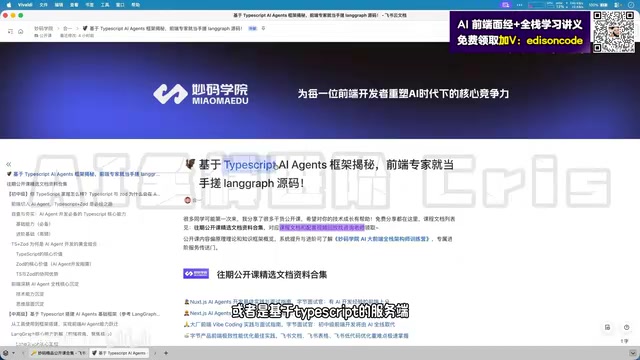Collapse the outline sidebar with the double-chevron

pos(9,164)
